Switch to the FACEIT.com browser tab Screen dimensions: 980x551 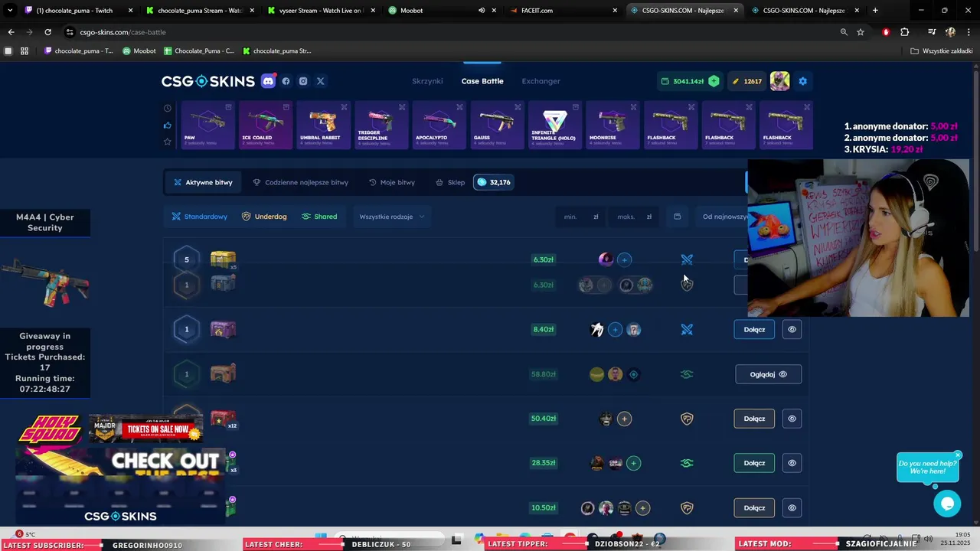[563, 11]
